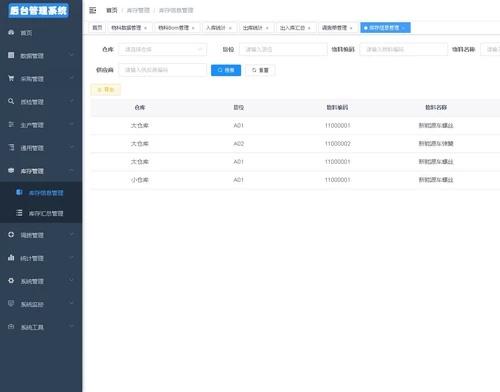500x392 pixels.
Task: Focus the location input field next to warehouse
Action: 283,49
